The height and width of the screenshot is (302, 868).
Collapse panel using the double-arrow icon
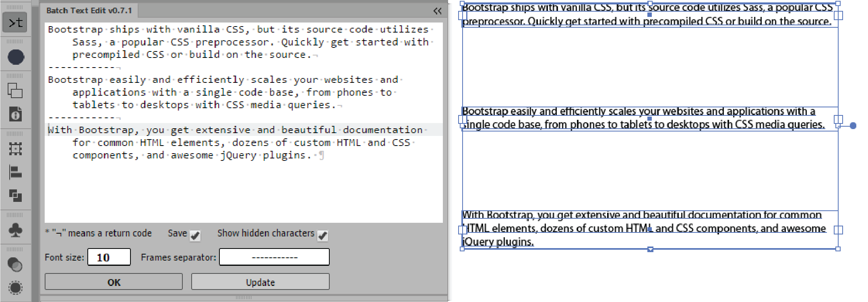coord(438,11)
